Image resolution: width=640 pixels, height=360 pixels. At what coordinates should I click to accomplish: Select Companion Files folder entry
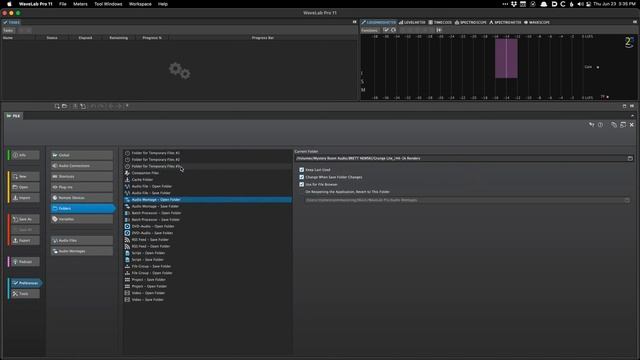(207, 173)
